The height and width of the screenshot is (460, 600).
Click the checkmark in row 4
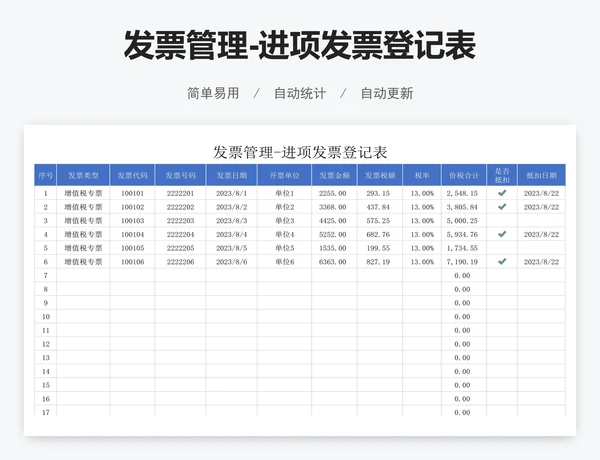502,234
